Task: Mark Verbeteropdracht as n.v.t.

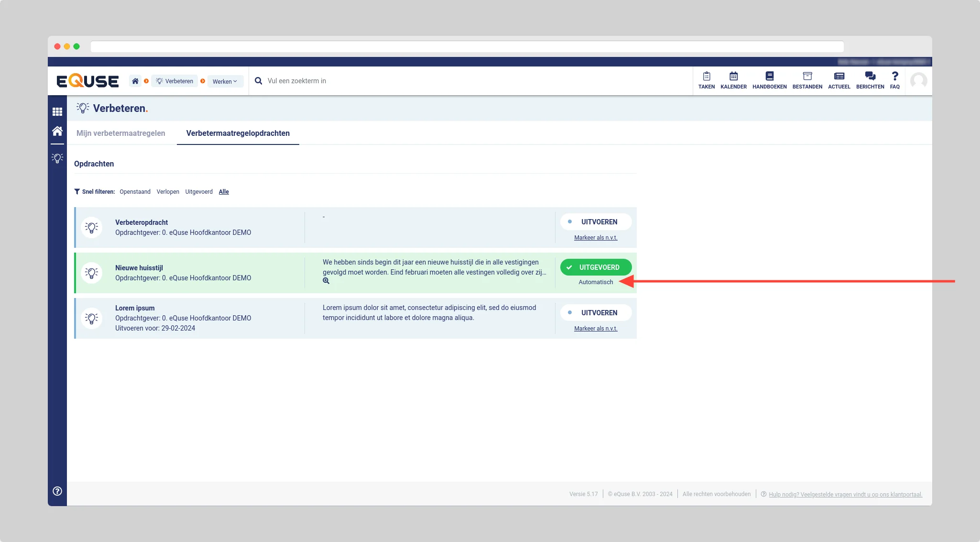Action: [x=596, y=238]
